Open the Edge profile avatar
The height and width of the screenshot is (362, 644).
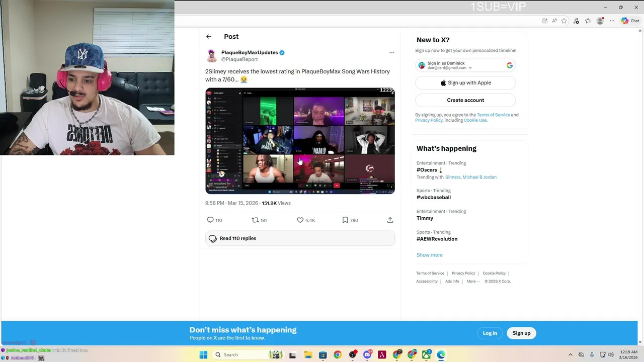[x=600, y=21]
